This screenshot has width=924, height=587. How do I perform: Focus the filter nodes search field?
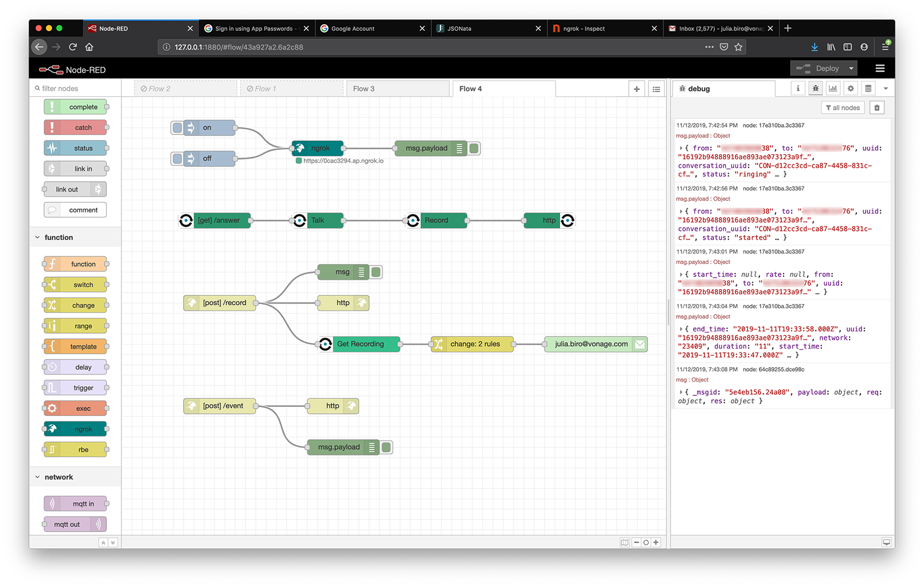pos(75,88)
